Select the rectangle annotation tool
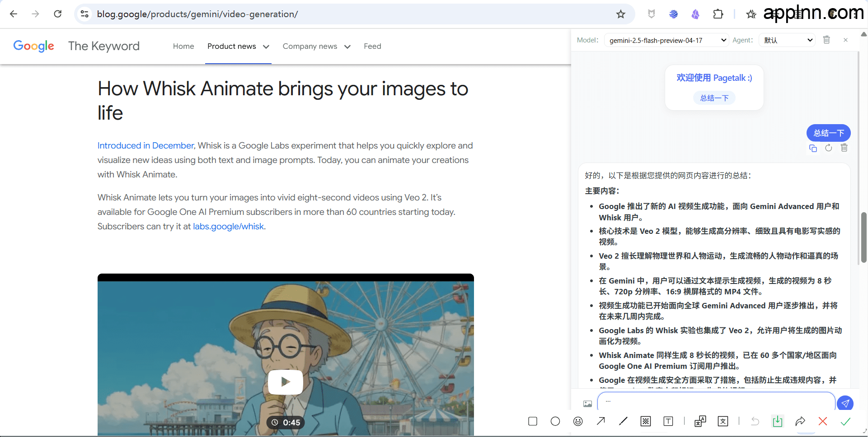 tap(533, 421)
